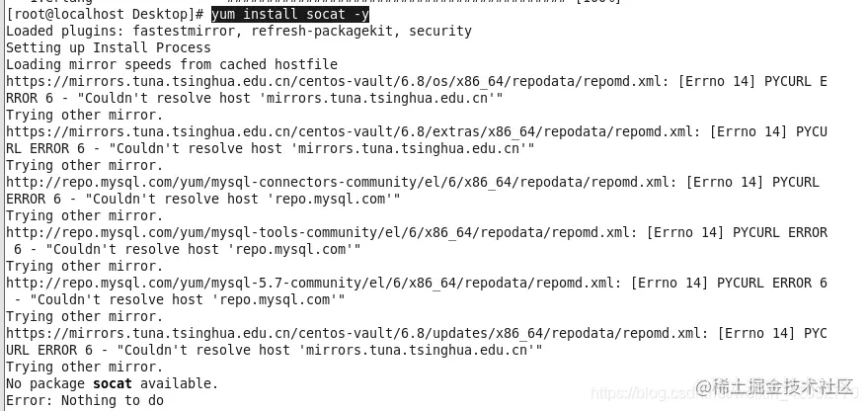
Task: Click the Error: Nothing to do line
Action: coord(85,400)
